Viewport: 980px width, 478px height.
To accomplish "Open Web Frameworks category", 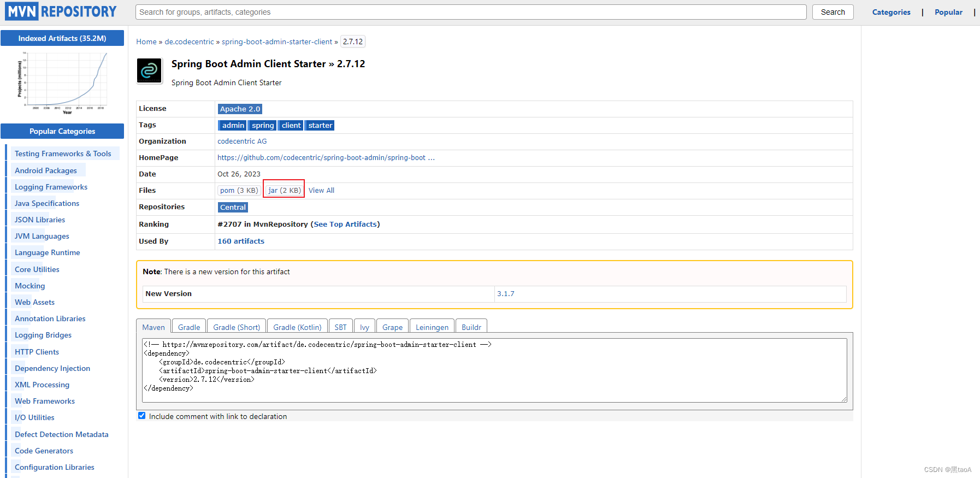I will point(45,401).
